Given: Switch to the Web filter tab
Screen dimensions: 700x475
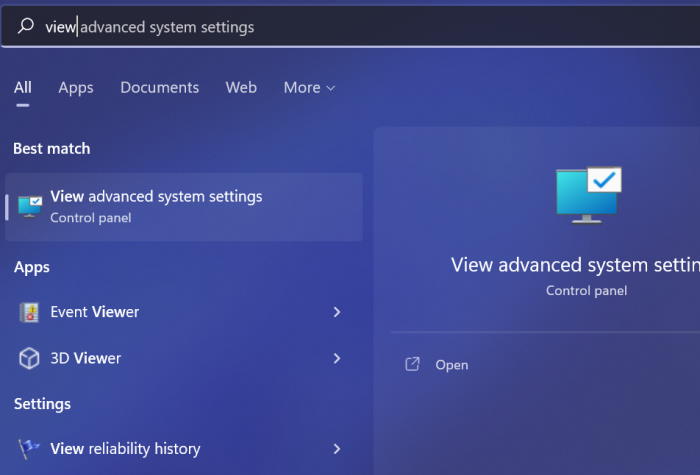Looking at the screenshot, I should (241, 88).
